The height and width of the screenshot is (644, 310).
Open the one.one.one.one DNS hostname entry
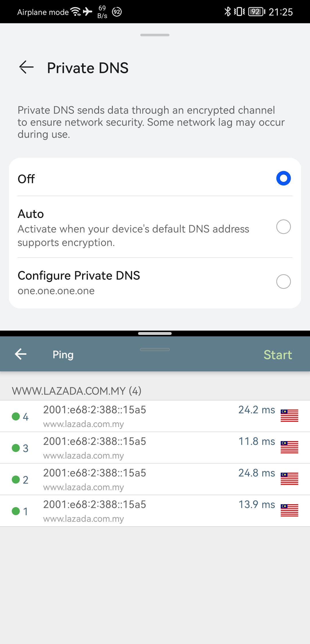point(56,291)
